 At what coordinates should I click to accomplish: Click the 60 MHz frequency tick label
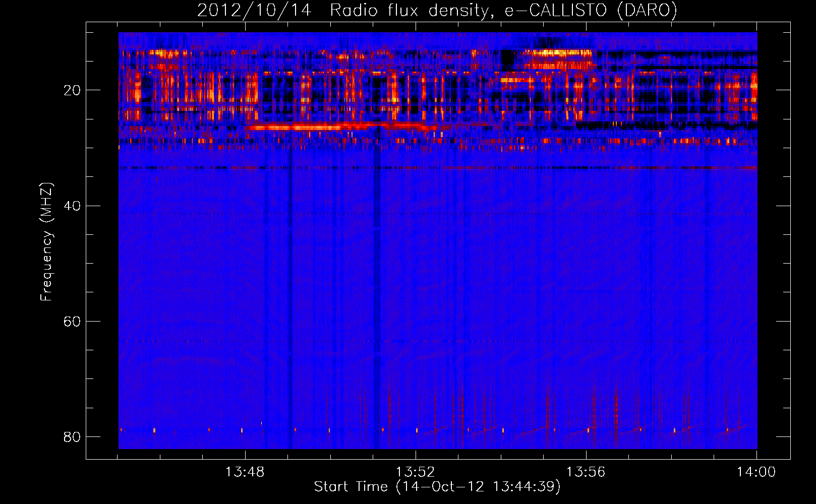[72, 321]
